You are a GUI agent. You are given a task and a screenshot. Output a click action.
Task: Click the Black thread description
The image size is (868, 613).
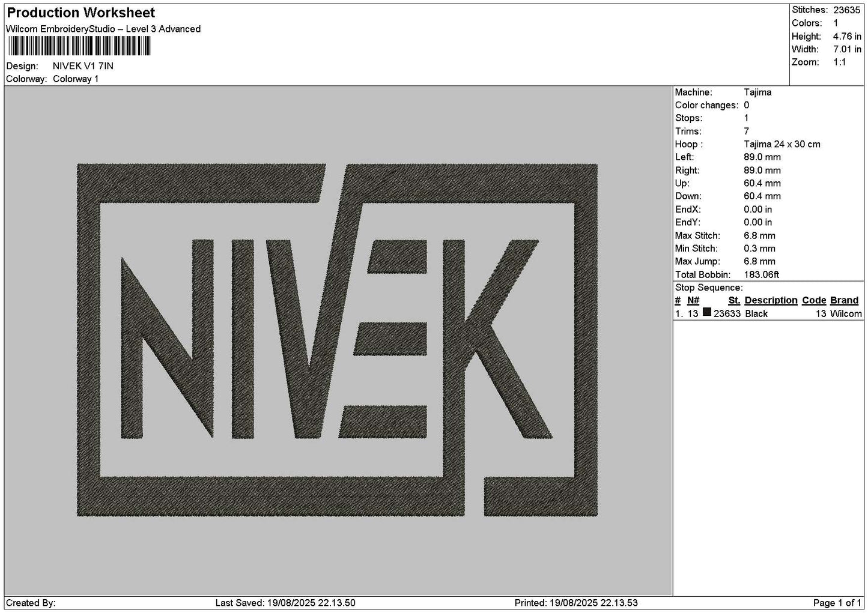pyautogui.click(x=756, y=314)
